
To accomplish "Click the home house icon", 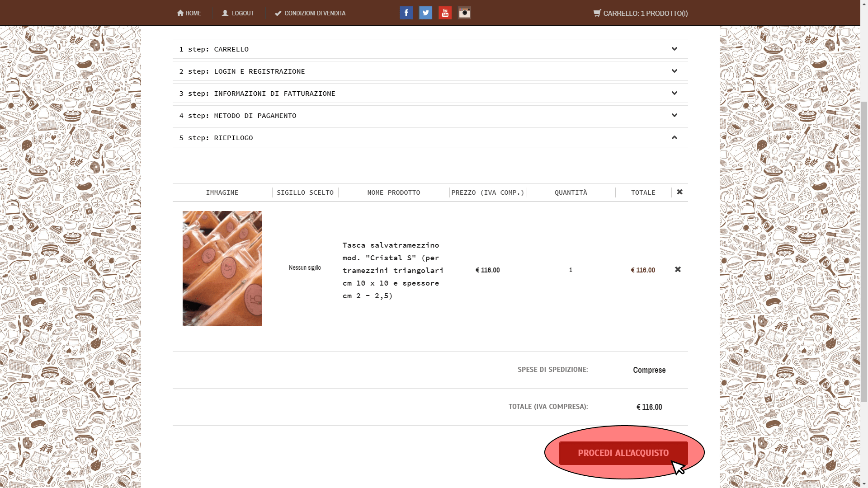I will 180,13.
